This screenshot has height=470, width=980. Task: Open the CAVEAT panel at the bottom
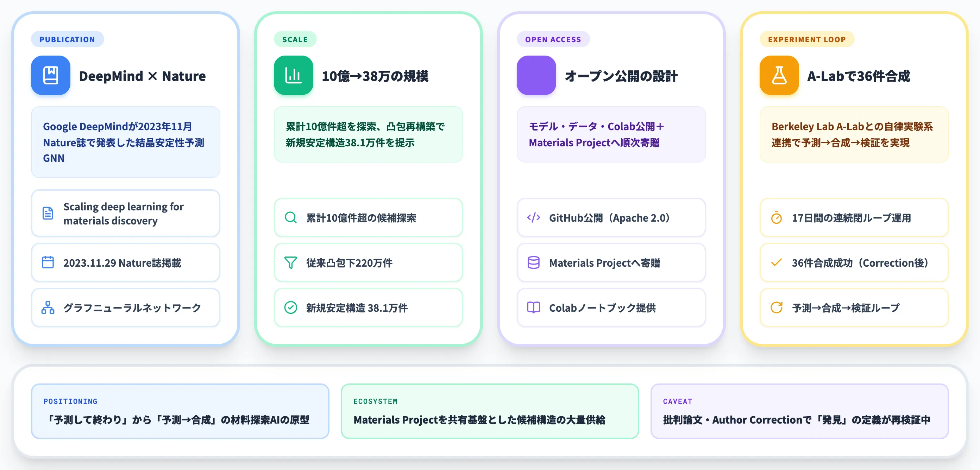pos(799,411)
